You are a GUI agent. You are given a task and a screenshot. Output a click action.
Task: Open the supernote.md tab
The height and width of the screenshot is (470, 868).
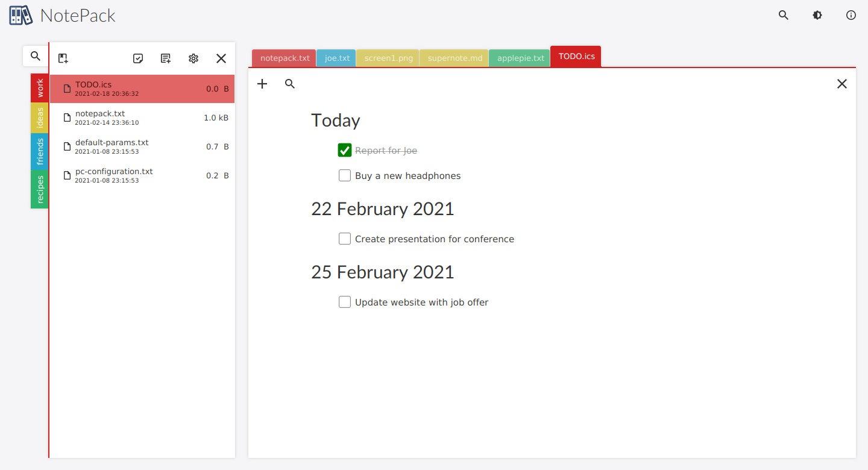pyautogui.click(x=455, y=58)
